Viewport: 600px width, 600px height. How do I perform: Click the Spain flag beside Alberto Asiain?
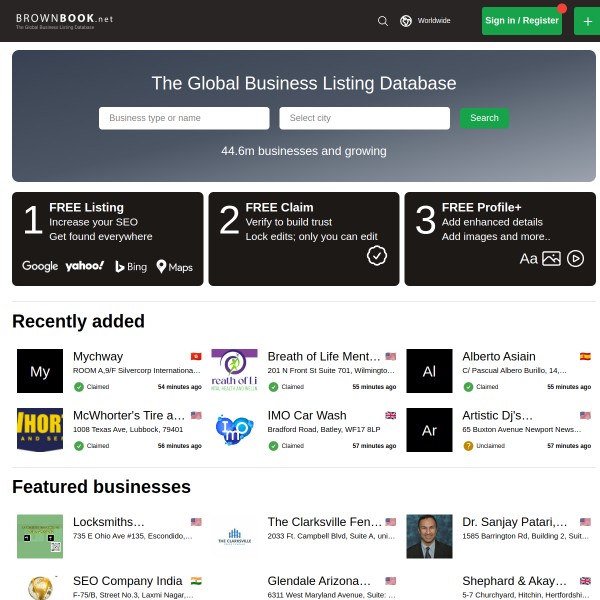585,356
